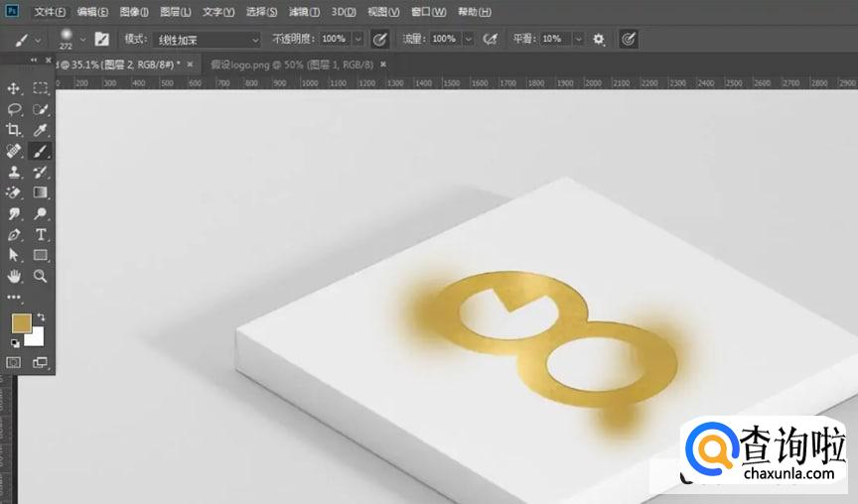Select the Spot Healing Brush tool

click(14, 151)
